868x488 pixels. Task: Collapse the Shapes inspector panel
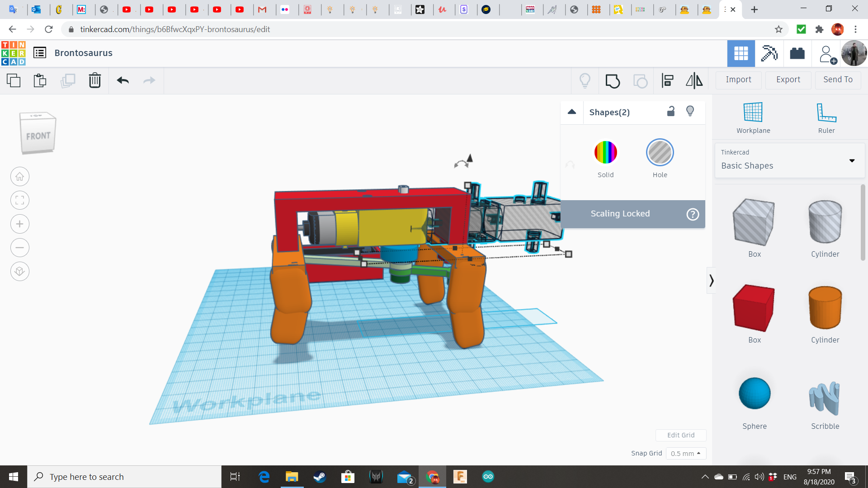[x=572, y=112]
